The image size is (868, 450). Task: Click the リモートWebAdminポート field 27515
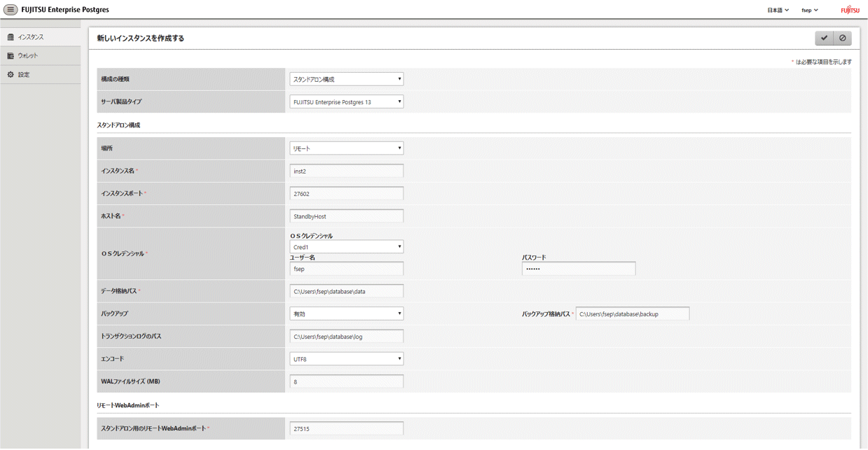click(347, 428)
